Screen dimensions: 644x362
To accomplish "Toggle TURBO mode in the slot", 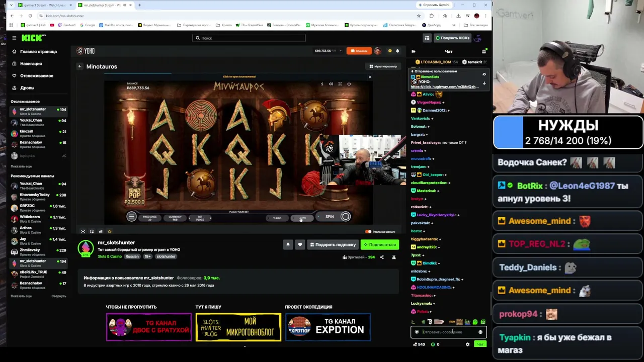I will [277, 218].
